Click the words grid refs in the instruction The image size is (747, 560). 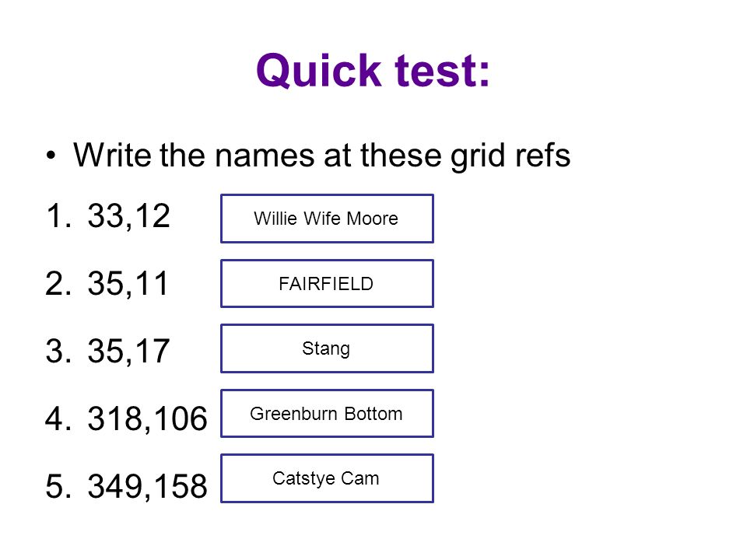[510, 156]
